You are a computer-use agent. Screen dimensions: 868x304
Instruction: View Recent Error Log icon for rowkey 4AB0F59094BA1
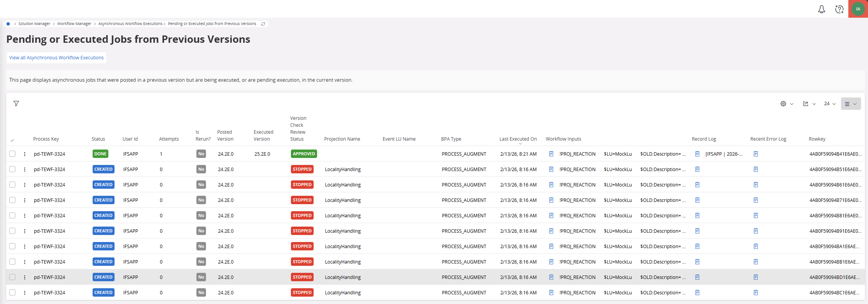point(756,246)
